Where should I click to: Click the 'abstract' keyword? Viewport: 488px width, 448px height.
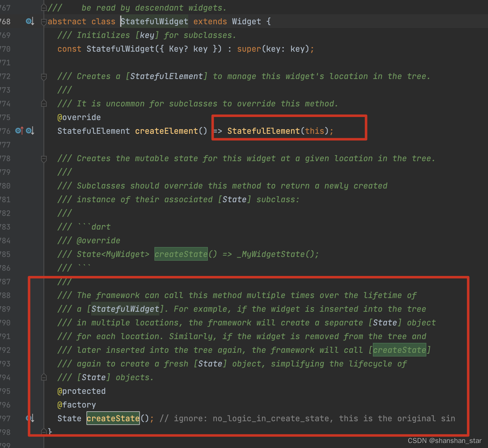pyautogui.click(x=67, y=21)
